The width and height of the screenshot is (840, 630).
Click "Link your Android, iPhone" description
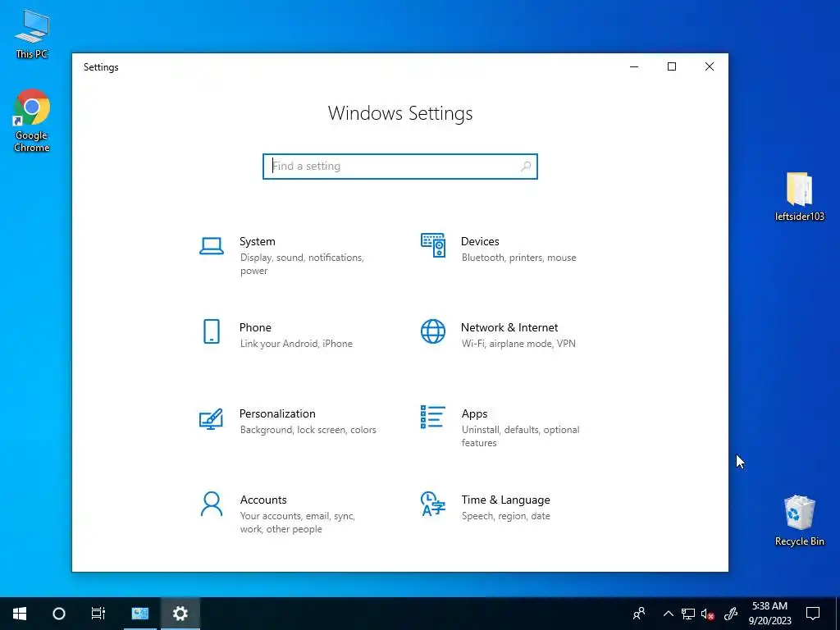[296, 344]
